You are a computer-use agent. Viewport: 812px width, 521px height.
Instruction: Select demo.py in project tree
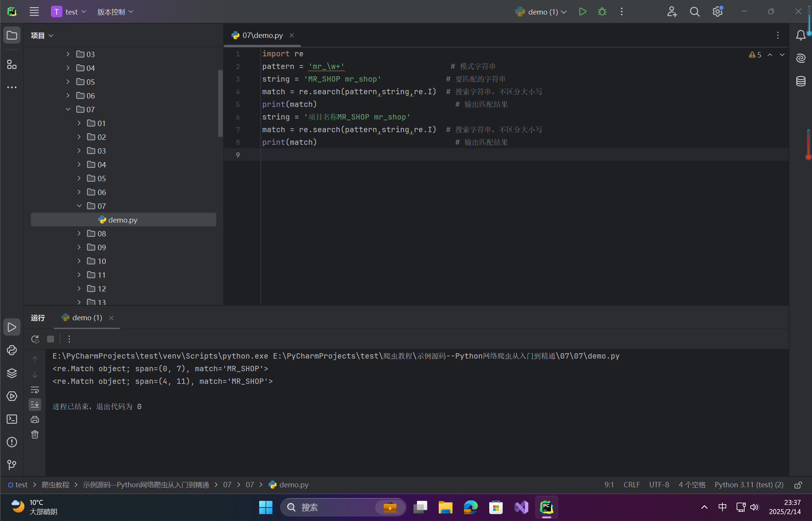click(x=123, y=220)
